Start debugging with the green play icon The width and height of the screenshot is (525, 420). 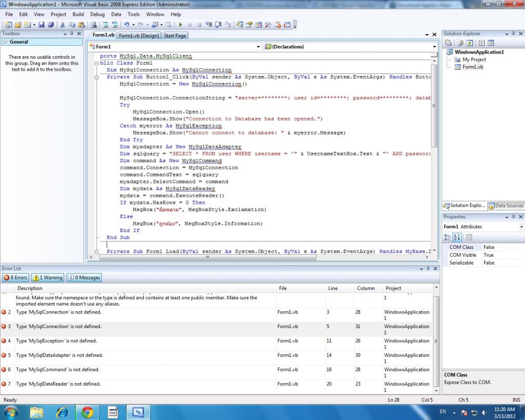click(x=181, y=25)
